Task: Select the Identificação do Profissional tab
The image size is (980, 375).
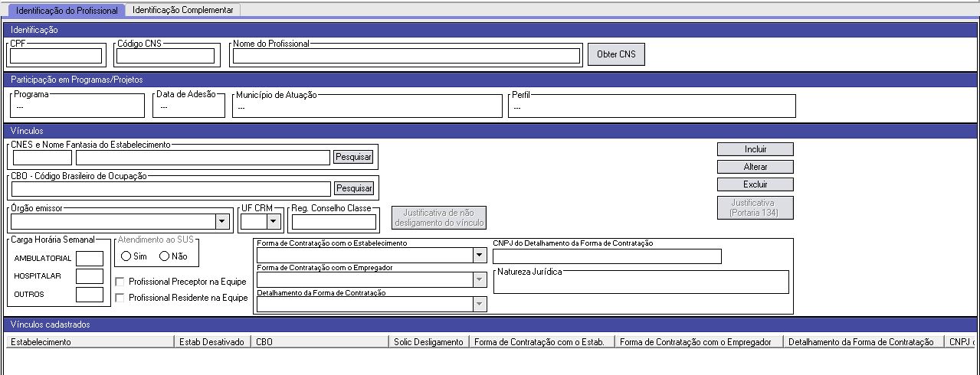Action: point(67,11)
